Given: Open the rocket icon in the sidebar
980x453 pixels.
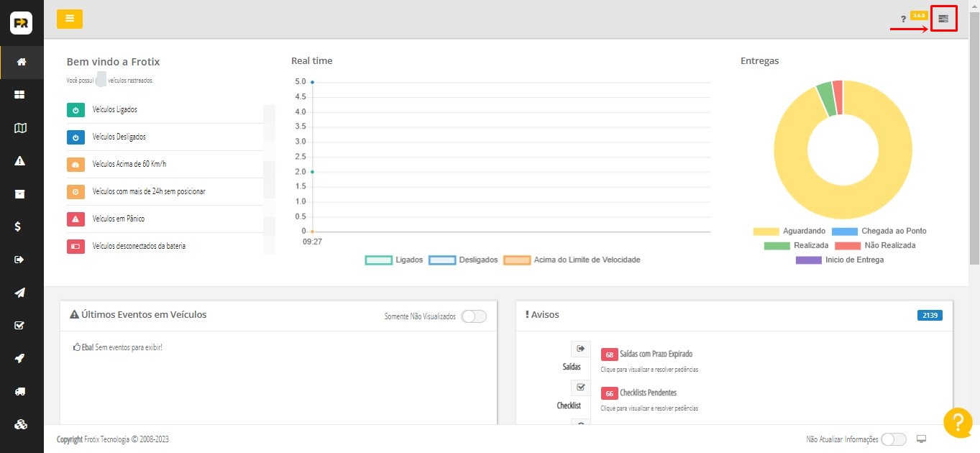Looking at the screenshot, I should tap(21, 358).
